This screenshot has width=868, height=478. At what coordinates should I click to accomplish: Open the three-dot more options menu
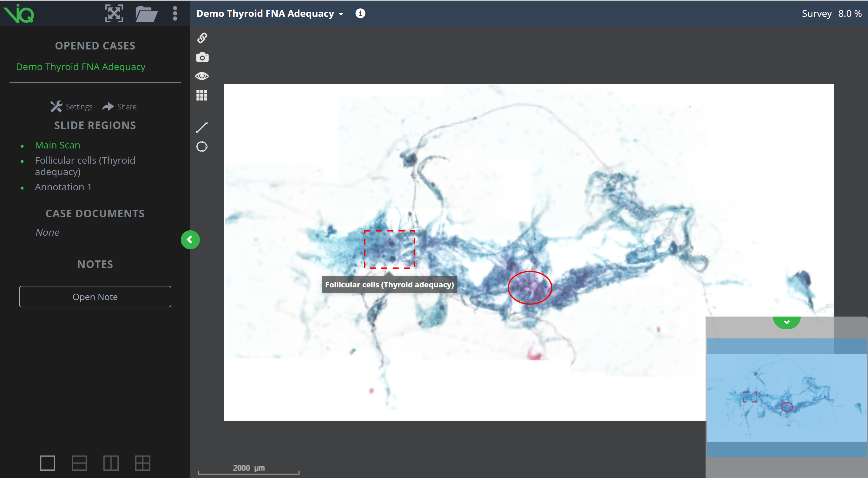coord(175,13)
